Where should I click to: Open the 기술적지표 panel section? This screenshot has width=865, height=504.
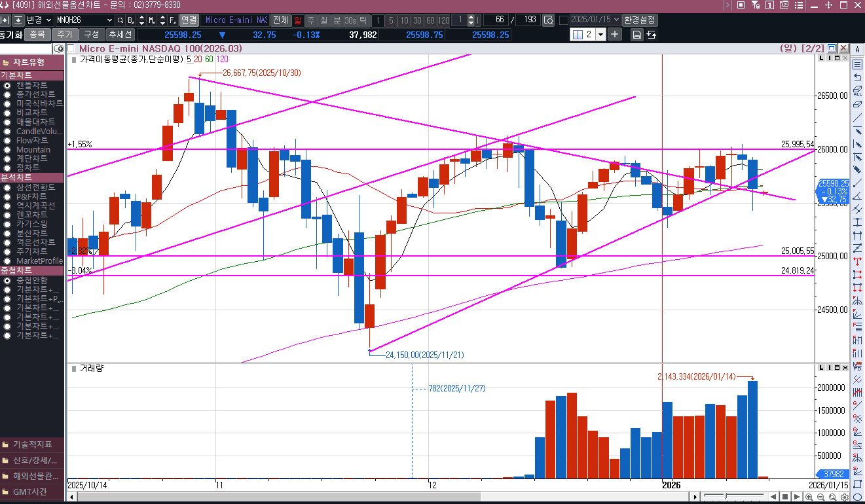pos(33,444)
